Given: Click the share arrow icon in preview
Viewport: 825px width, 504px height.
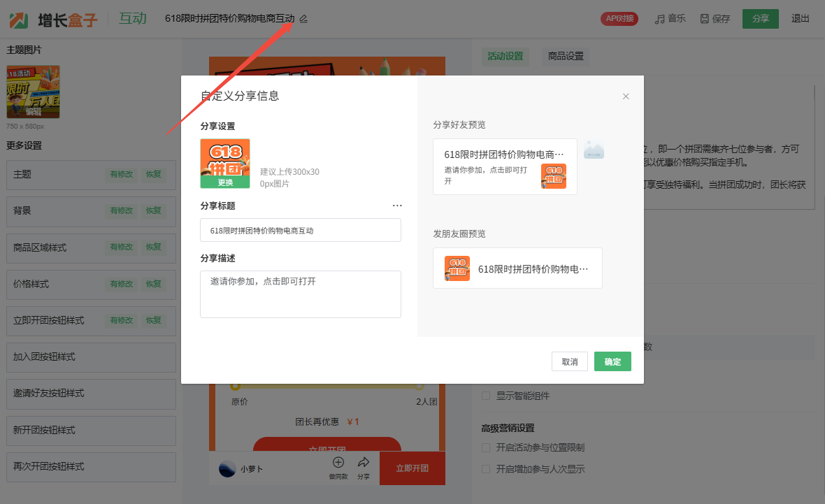Looking at the screenshot, I should coord(364,463).
